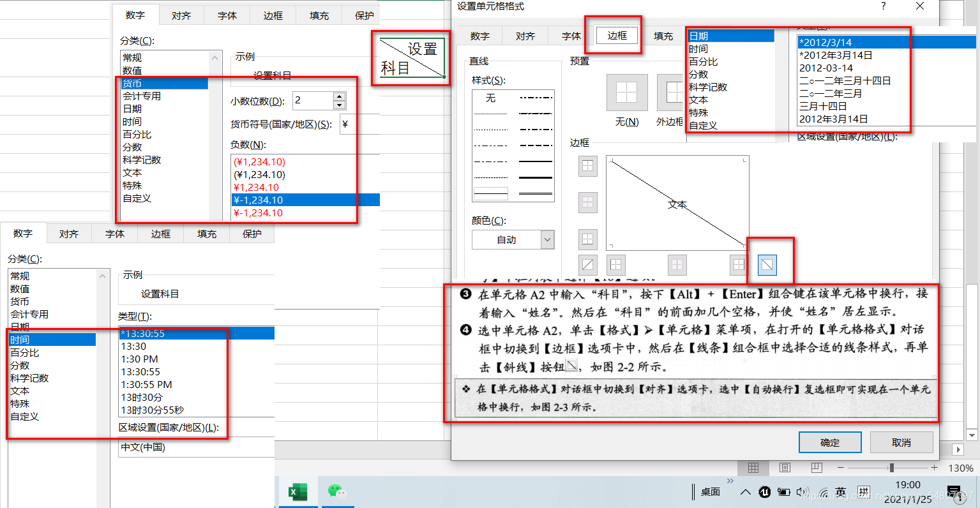Apply the diagonal-down border button
980x508 pixels.
[x=767, y=264]
